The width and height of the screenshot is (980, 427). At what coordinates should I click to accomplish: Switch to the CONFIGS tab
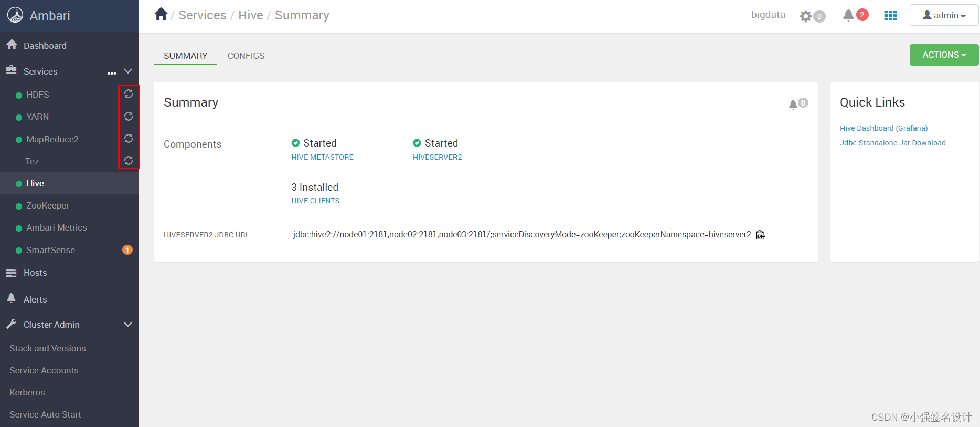(246, 56)
